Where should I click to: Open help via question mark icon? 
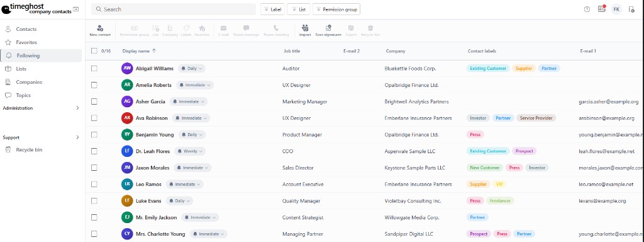pos(587,9)
